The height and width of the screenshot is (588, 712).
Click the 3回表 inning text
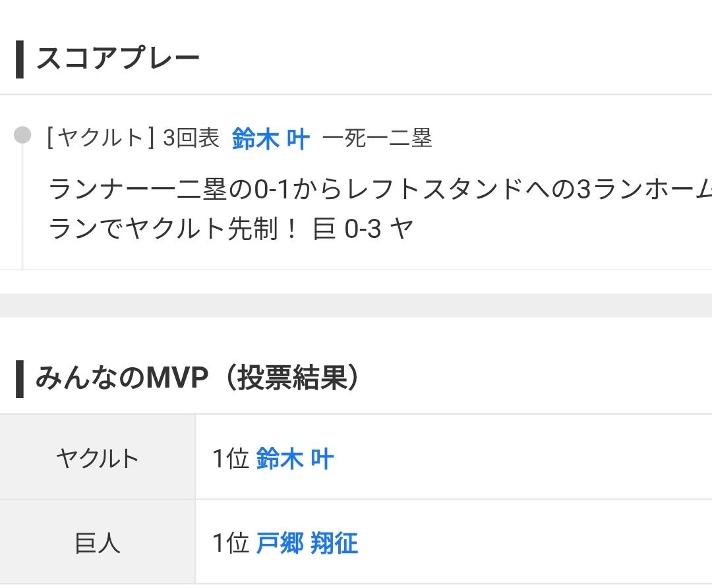(x=191, y=138)
